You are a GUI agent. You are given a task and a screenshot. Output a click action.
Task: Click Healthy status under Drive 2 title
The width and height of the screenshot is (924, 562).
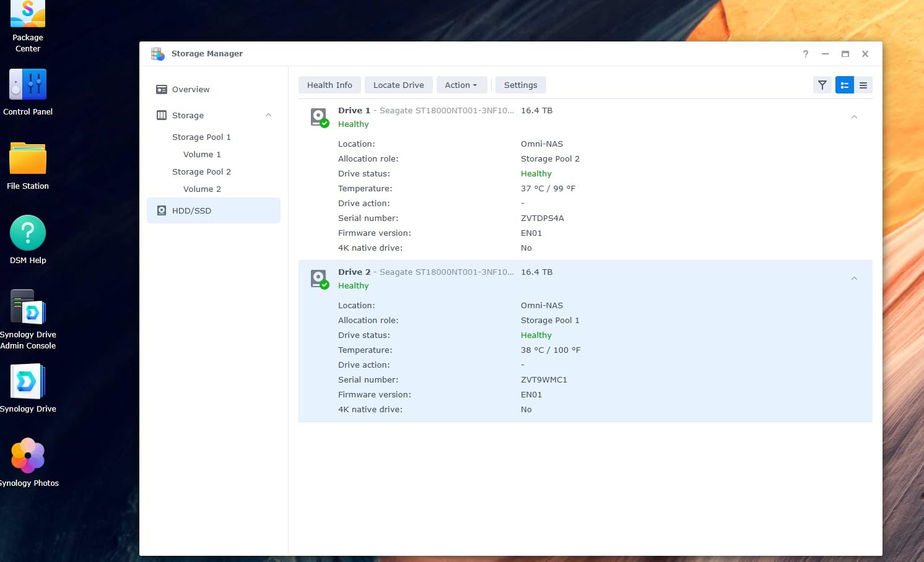tap(354, 285)
